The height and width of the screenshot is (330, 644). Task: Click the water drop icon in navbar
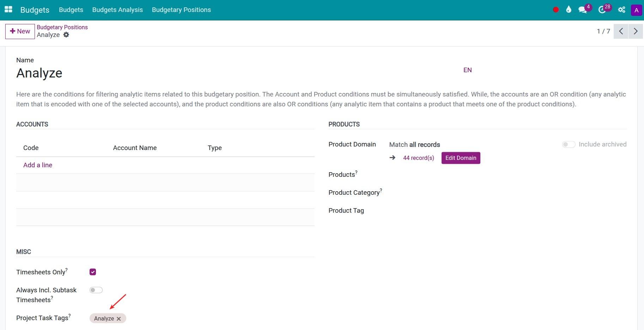click(569, 10)
